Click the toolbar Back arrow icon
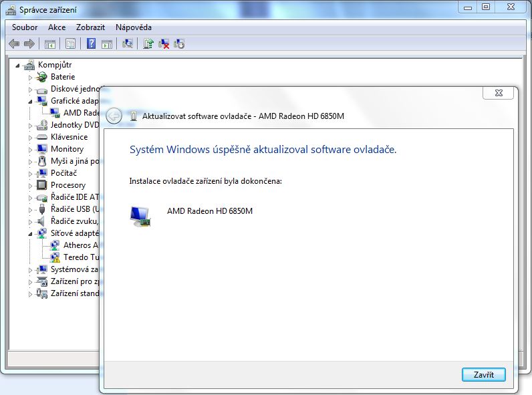532x395 pixels. [14, 44]
